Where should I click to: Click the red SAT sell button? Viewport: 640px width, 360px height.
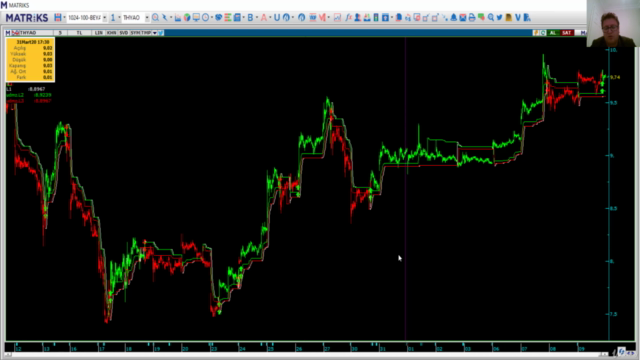pyautogui.click(x=567, y=33)
